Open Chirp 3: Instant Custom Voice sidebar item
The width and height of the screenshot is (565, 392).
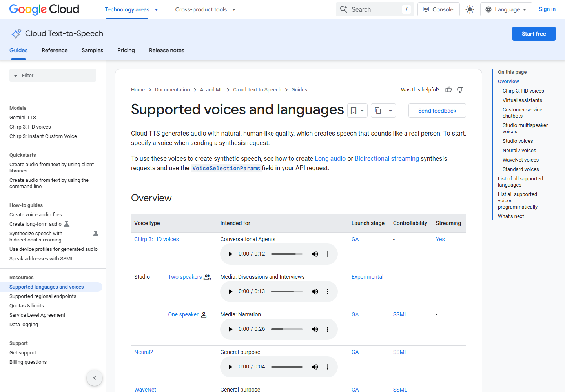tap(43, 136)
